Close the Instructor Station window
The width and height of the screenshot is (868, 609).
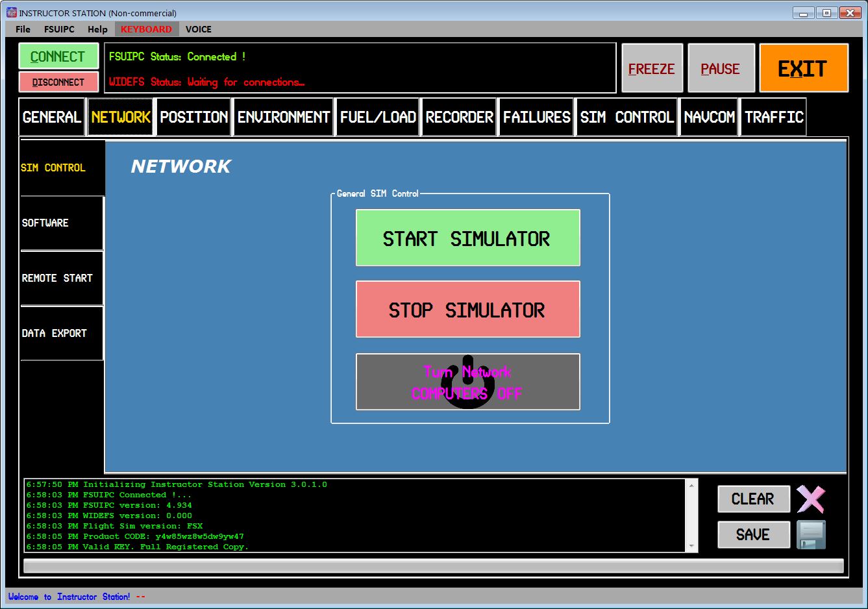[x=850, y=13]
